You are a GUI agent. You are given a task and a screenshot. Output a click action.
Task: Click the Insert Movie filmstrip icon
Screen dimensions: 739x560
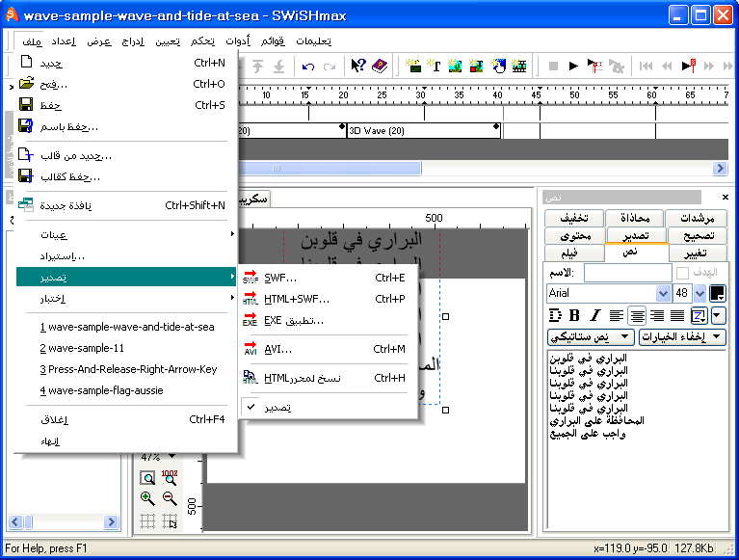519,66
